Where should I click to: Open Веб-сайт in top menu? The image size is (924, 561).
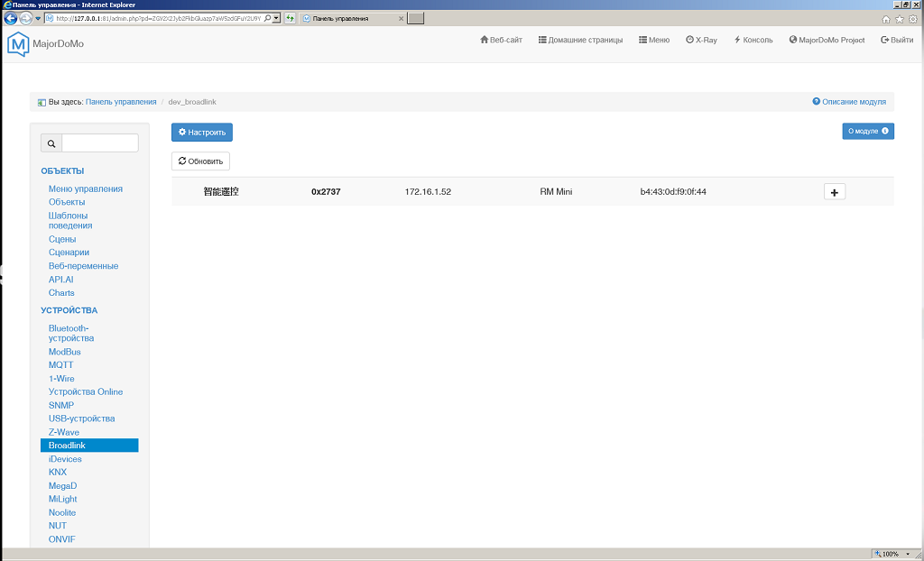pos(502,40)
